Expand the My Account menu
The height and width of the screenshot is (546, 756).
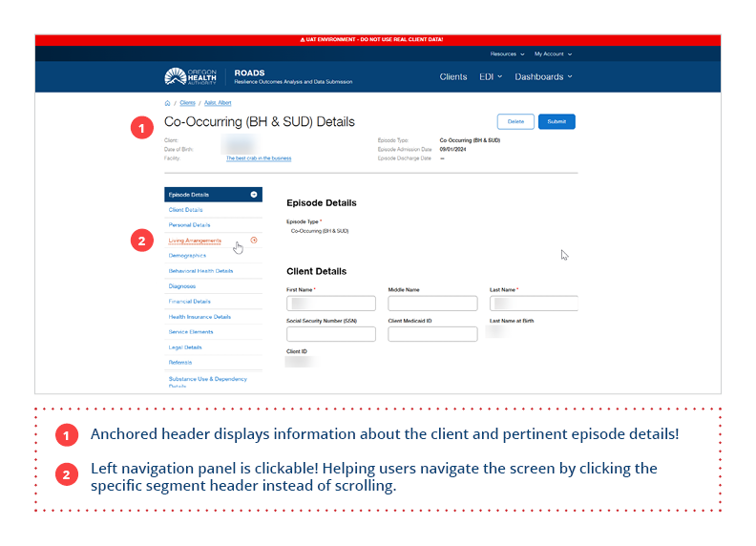tap(553, 54)
